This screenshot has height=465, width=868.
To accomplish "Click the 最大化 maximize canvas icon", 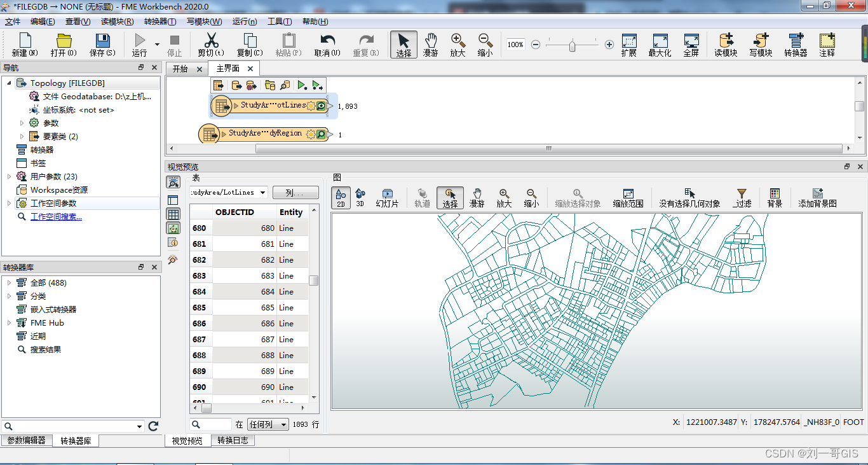I will click(660, 40).
